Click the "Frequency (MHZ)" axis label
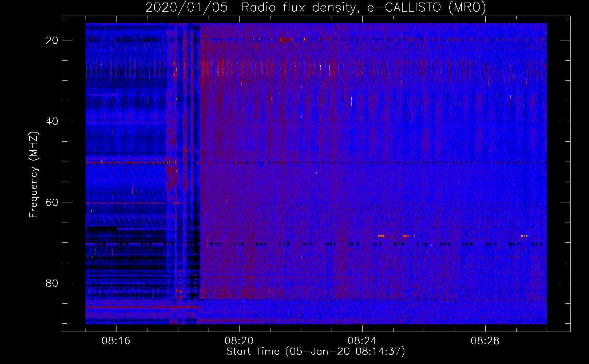This screenshot has height=364, width=589. 33,175
